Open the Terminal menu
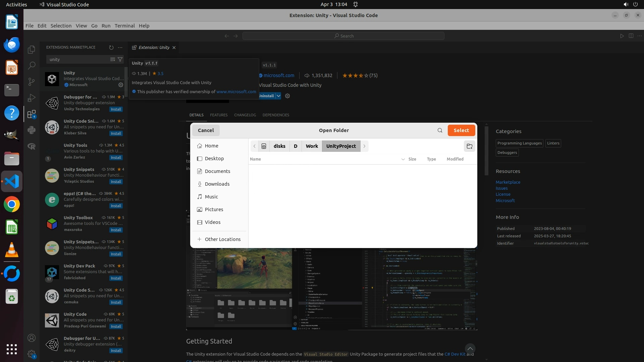Viewport: 644px width, 362px height. (x=124, y=26)
